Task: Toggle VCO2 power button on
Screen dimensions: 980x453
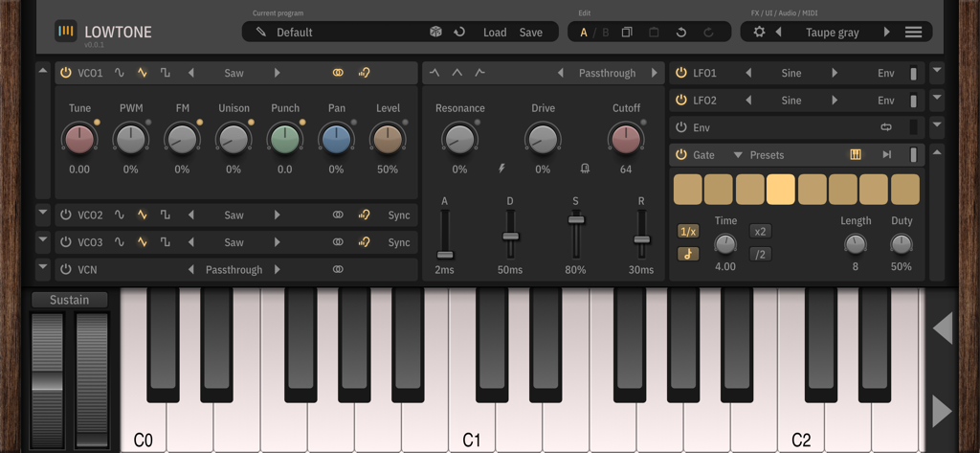Action: point(66,215)
